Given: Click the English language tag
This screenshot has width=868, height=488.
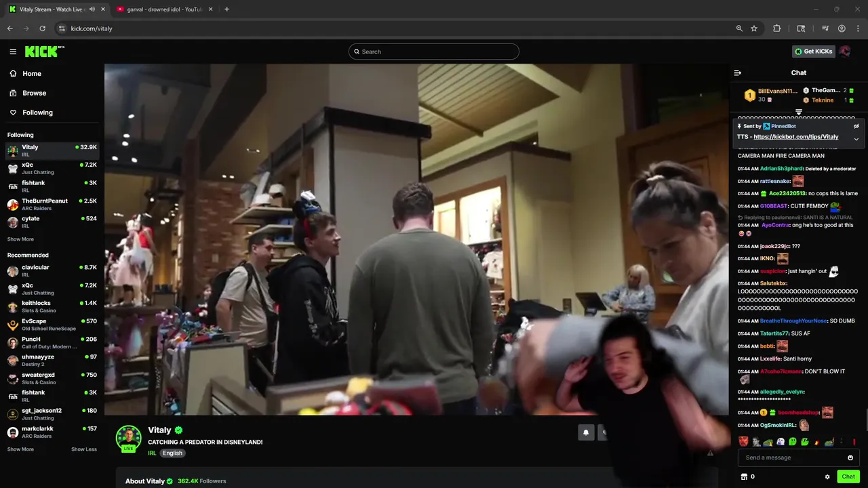Looking at the screenshot, I should tap(172, 453).
